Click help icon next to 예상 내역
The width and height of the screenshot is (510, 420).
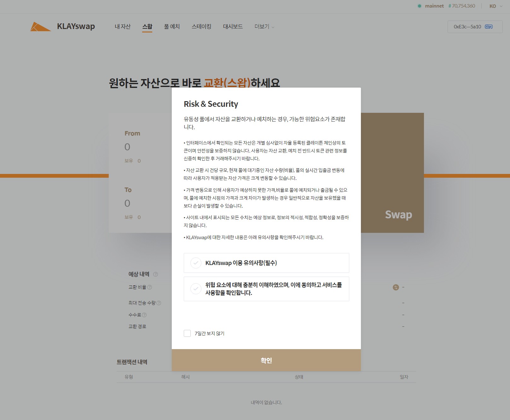[155, 274]
